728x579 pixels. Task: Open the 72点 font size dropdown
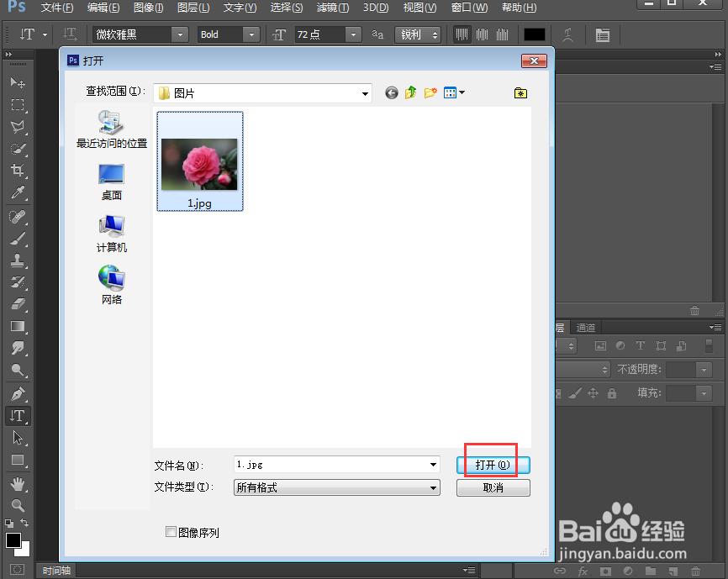click(353, 34)
